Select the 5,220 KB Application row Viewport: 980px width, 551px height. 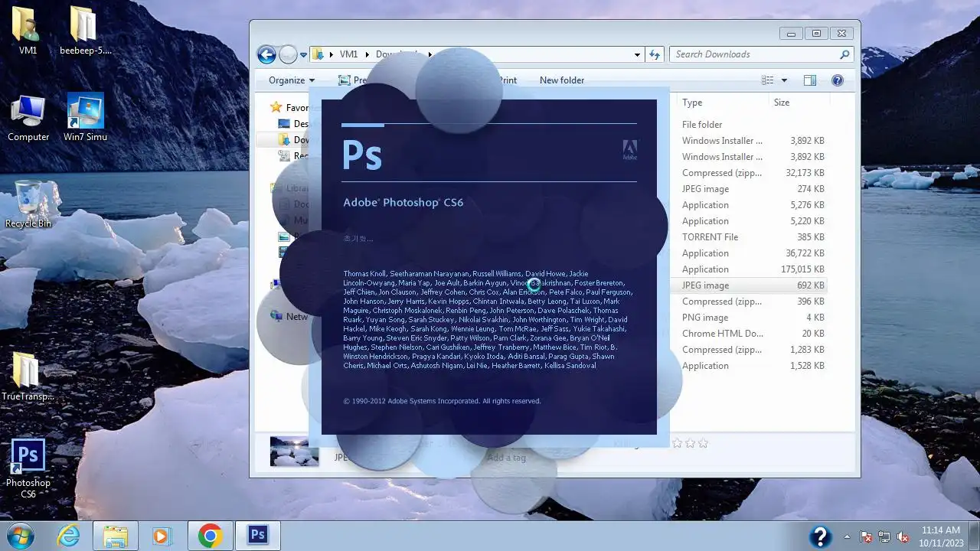coord(753,221)
